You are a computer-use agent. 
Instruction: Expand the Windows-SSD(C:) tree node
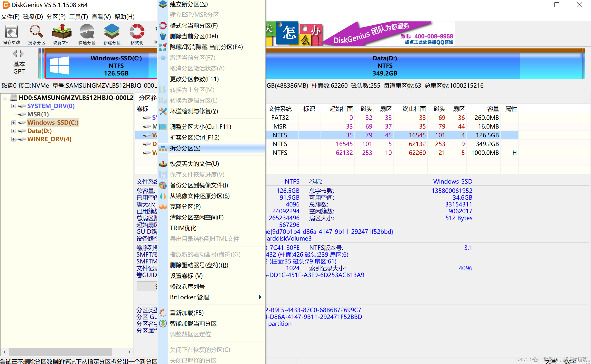point(14,123)
